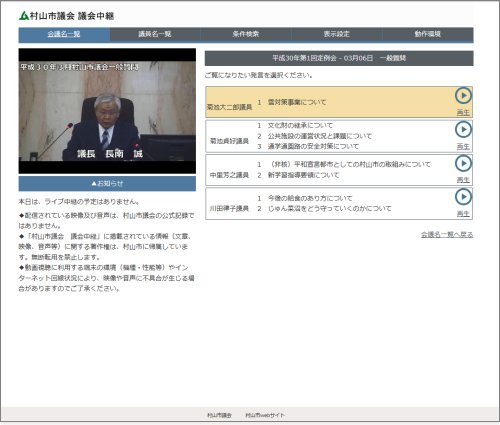500x425 pixels.
Task: Open the 村山市議会 footer link
Action: click(x=219, y=415)
